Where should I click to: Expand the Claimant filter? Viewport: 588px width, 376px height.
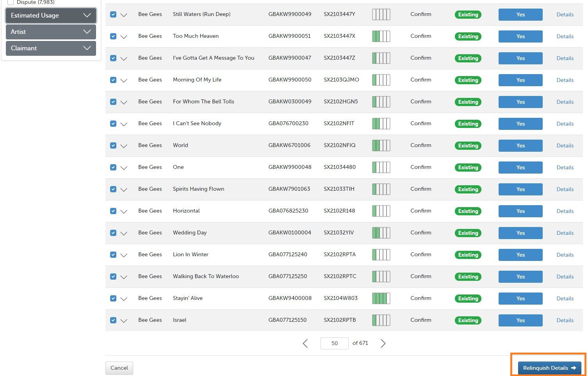point(51,48)
